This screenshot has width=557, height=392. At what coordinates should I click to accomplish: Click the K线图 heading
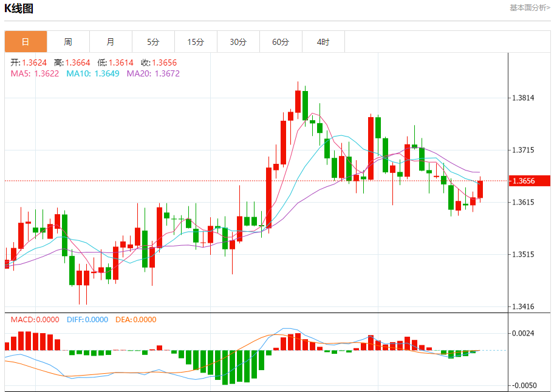click(19, 8)
